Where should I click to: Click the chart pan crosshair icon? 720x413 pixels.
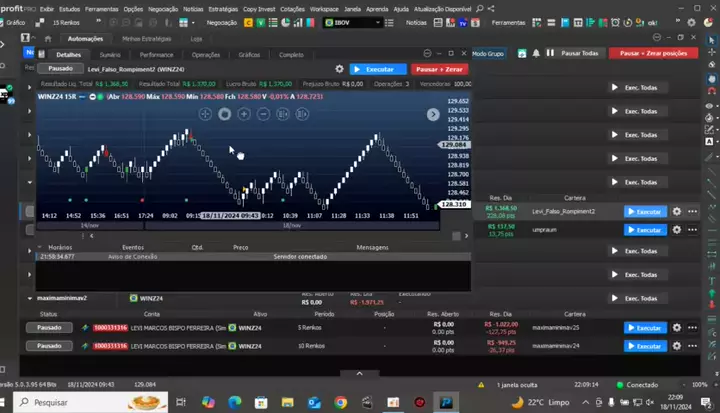(x=205, y=114)
